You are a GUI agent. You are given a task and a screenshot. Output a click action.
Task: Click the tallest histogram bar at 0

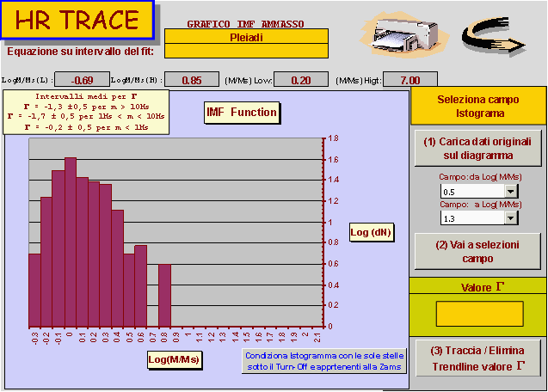(x=71, y=242)
